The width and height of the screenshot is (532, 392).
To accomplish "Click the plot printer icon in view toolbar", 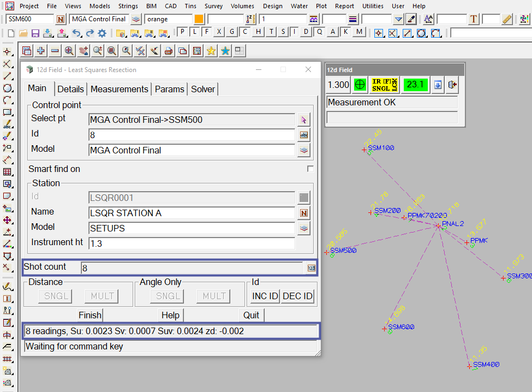I will 169,51.
